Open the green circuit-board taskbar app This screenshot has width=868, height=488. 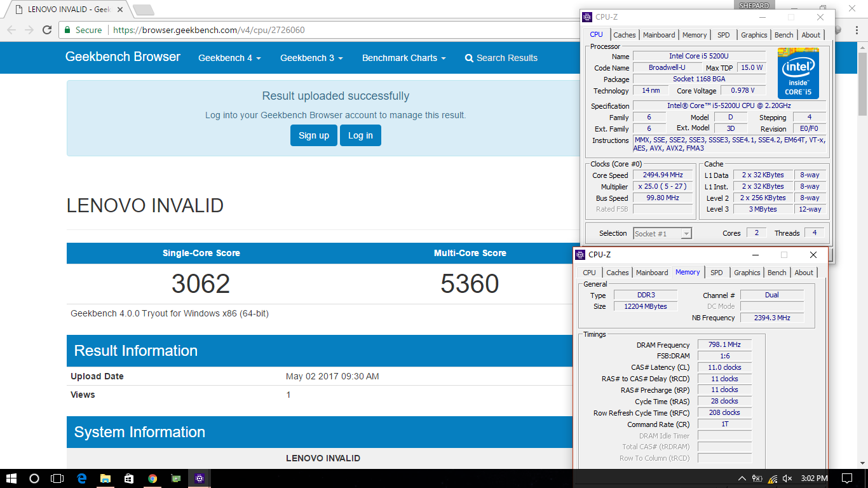pyautogui.click(x=176, y=478)
